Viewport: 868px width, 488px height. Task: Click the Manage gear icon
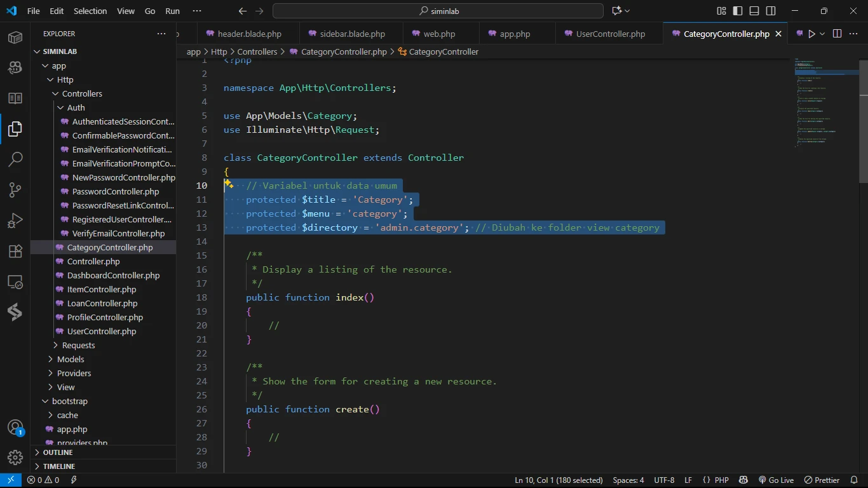tap(15, 457)
